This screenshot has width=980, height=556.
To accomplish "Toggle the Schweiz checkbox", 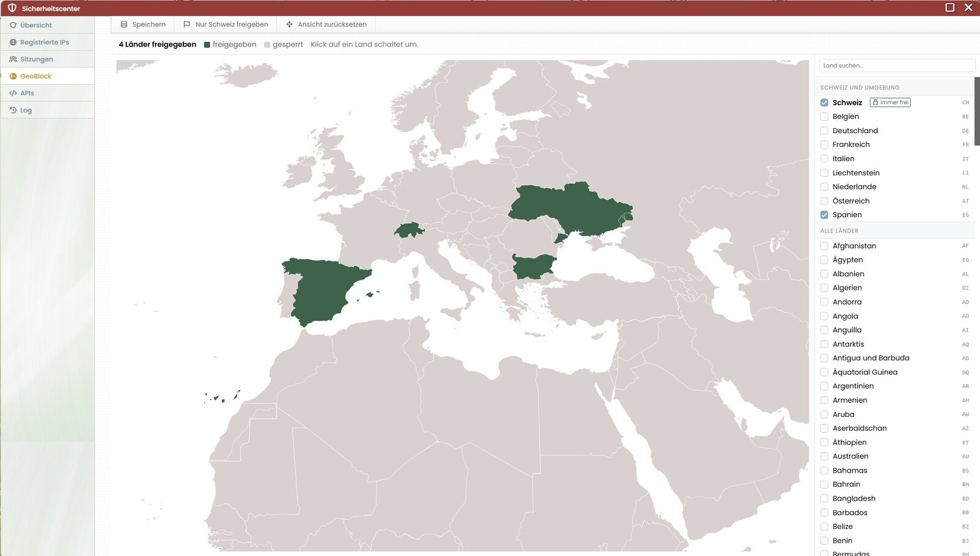I will [824, 103].
